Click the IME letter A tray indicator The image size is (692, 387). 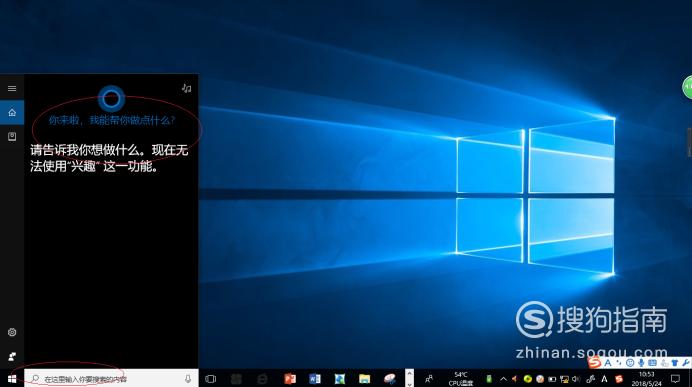(604, 379)
